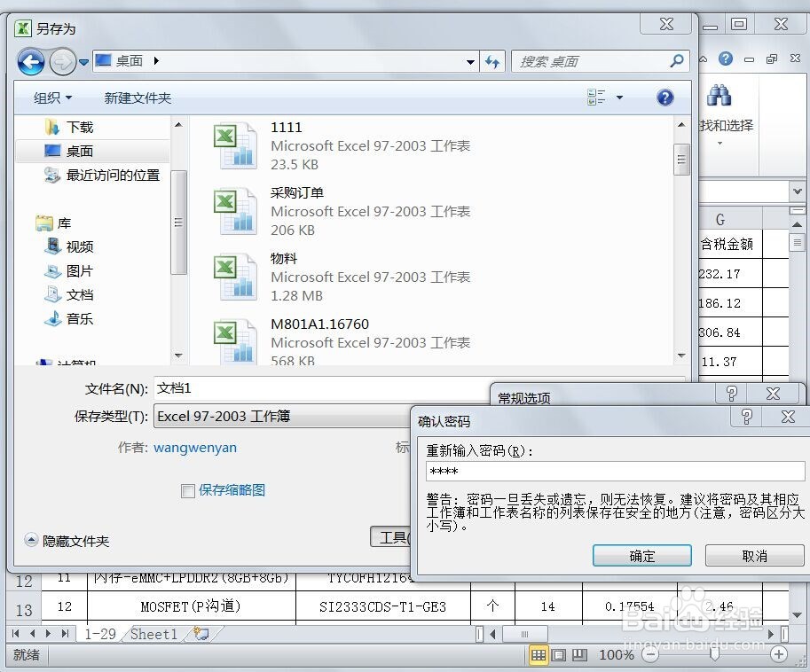Screen dimensions: 810x672
Task: Enable the 保存缩略图 checkbox
Action: pyautogui.click(x=187, y=490)
